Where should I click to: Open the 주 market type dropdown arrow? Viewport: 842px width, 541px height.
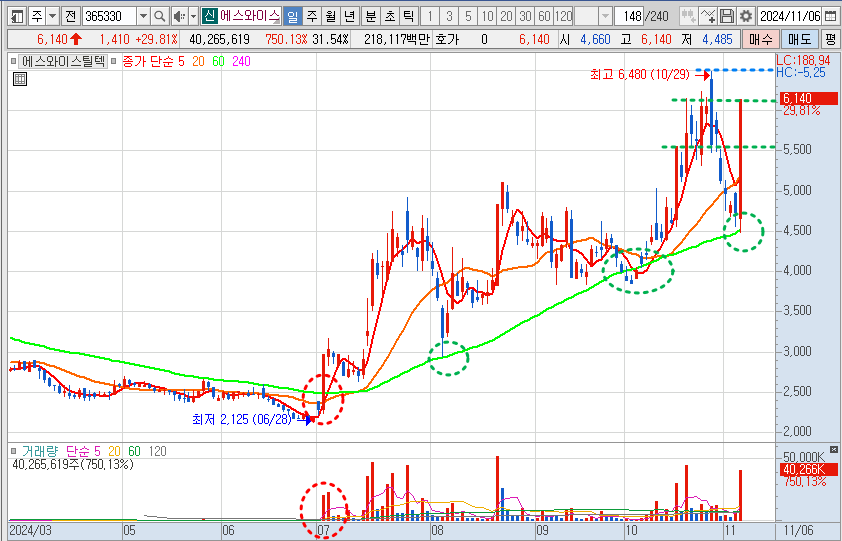[52, 17]
